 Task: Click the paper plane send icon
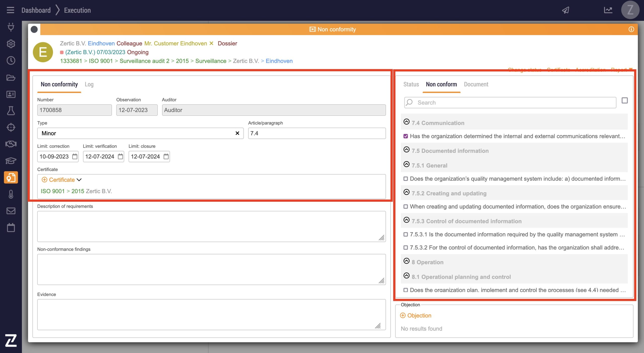[566, 10]
